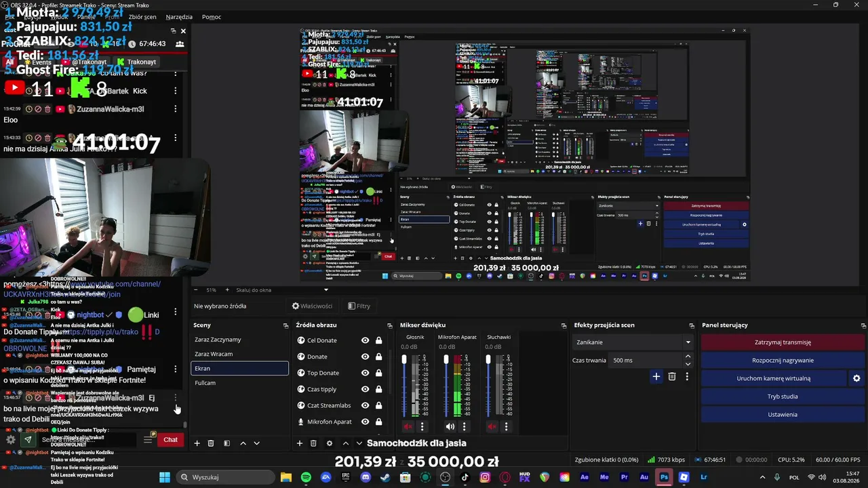Hide the Czat Streamlabs source
The image size is (868, 488).
366,405
